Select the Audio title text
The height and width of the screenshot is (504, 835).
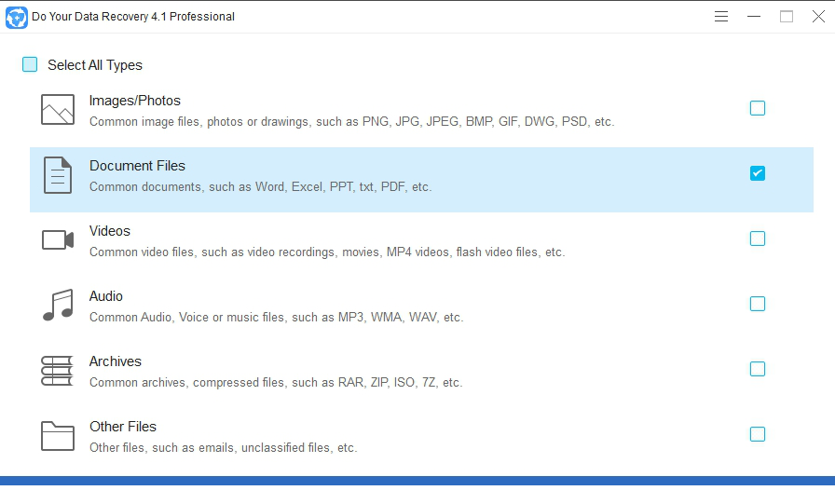click(106, 296)
